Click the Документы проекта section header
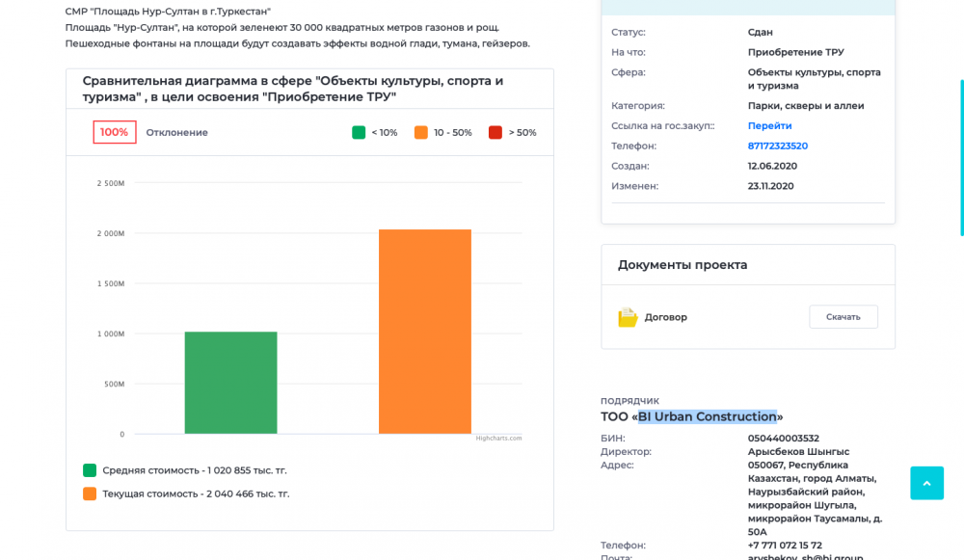Viewport: 964px width, 560px height. tap(683, 265)
